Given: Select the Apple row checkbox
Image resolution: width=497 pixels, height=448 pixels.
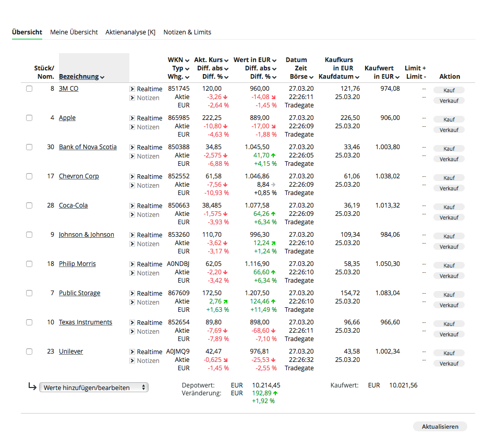Looking at the screenshot, I should pos(29,118).
